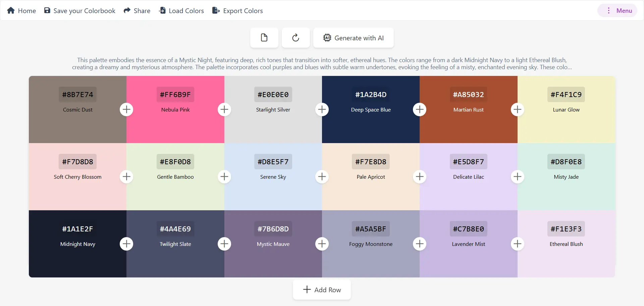
Task: Click plus icon right of Deep Space Blue
Action: (x=420, y=110)
